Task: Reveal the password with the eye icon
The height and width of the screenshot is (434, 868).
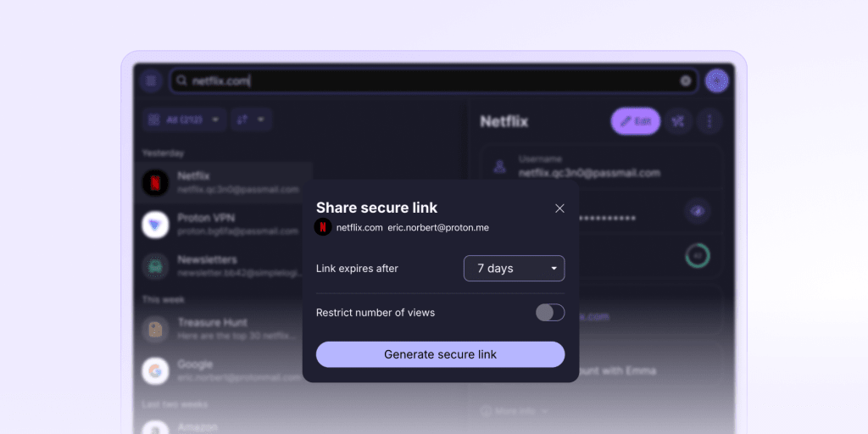Action: (698, 211)
